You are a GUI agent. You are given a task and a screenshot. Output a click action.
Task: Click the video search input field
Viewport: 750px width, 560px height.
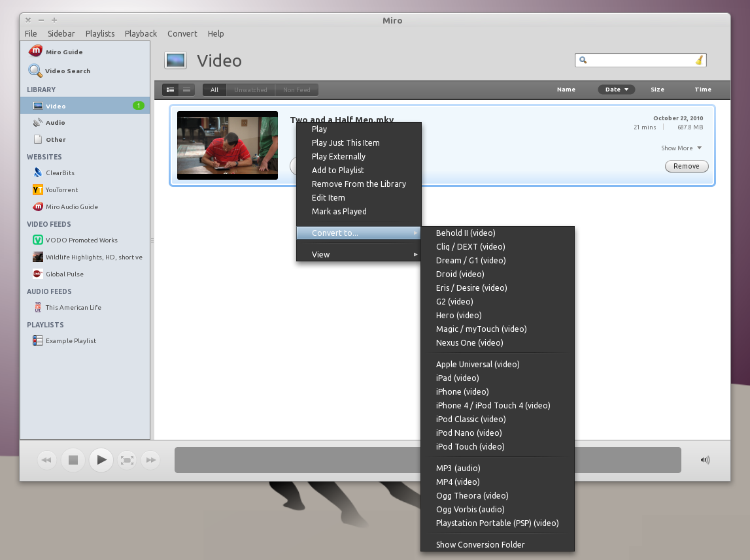coord(640,59)
